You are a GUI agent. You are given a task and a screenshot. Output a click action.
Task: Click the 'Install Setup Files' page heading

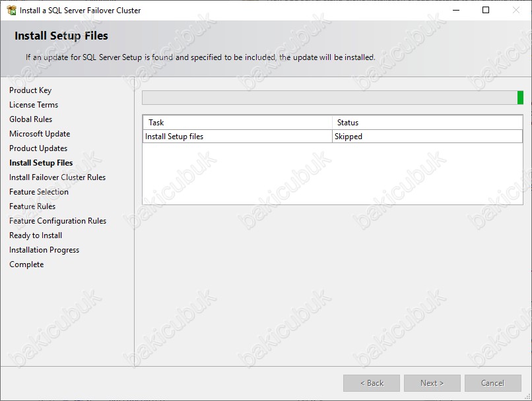pyautogui.click(x=61, y=36)
